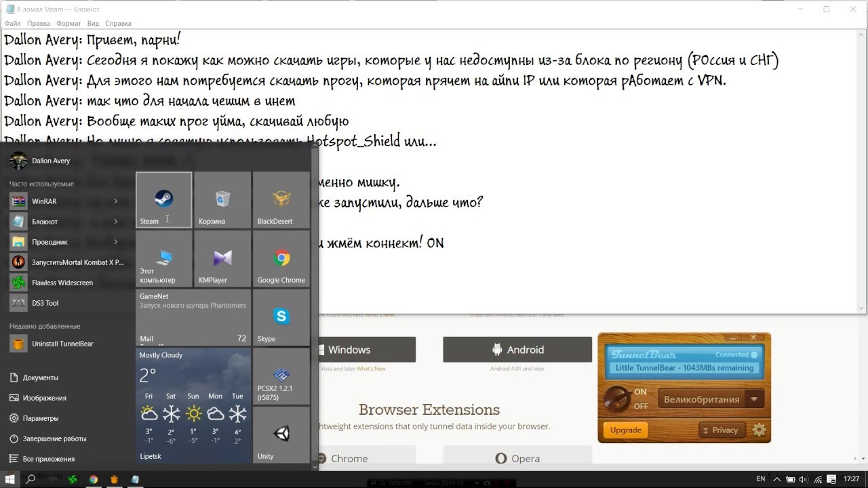Open the Steam tile in Start menu
Screen dimensions: 868x488
pos(164,200)
